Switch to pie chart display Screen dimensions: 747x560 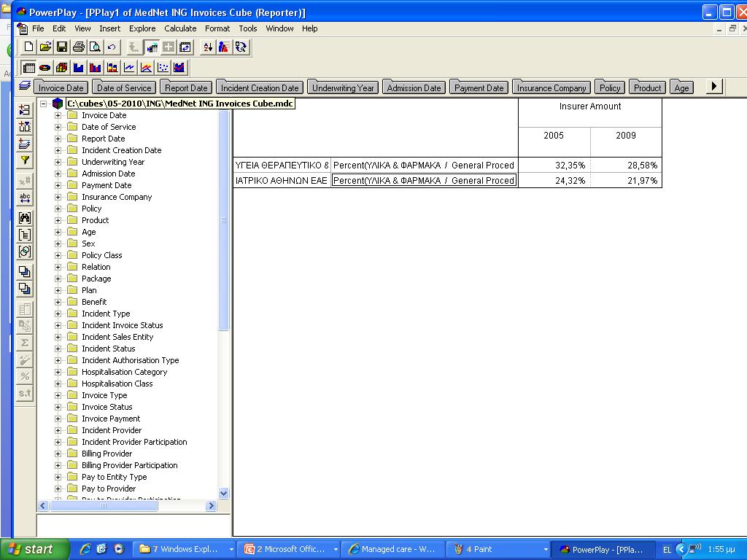click(x=45, y=68)
